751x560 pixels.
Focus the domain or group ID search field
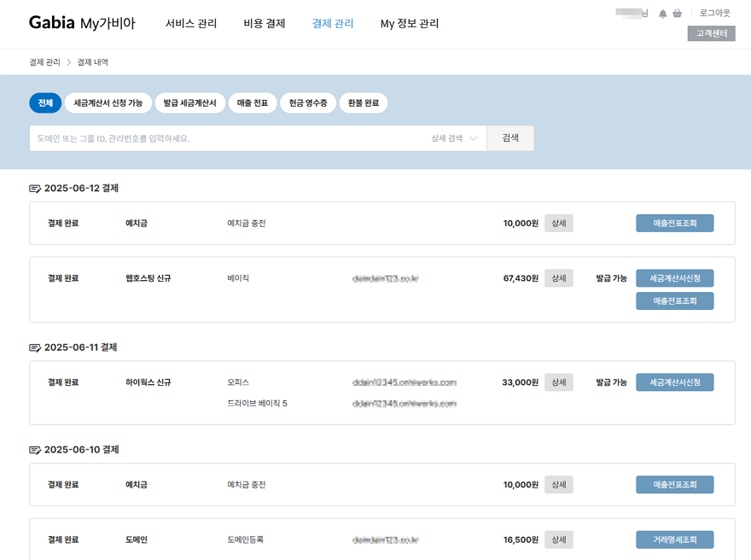pyautogui.click(x=226, y=138)
